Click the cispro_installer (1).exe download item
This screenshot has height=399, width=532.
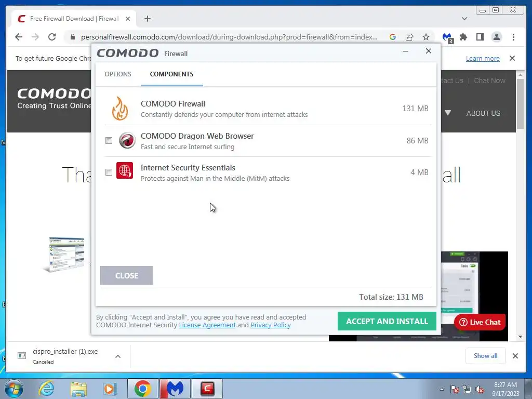64,356
